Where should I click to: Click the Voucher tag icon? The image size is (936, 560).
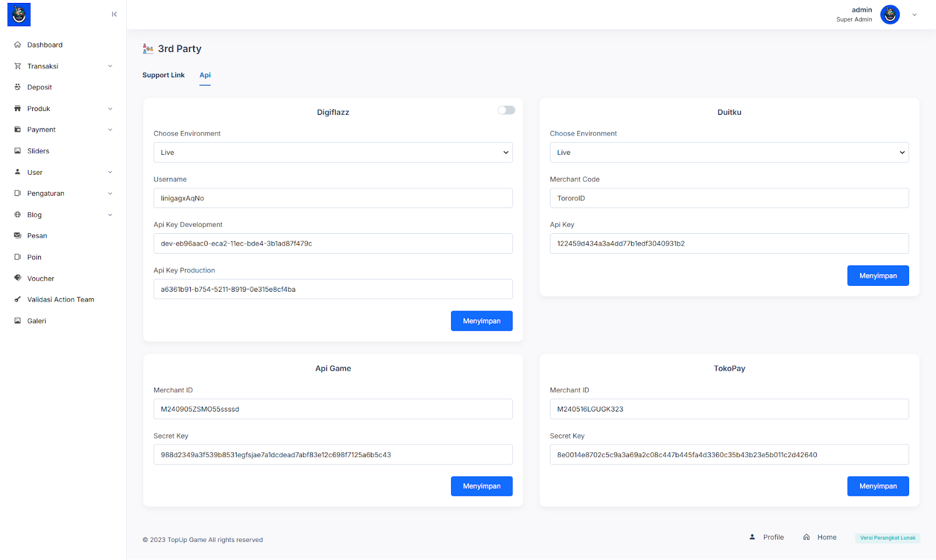click(18, 278)
